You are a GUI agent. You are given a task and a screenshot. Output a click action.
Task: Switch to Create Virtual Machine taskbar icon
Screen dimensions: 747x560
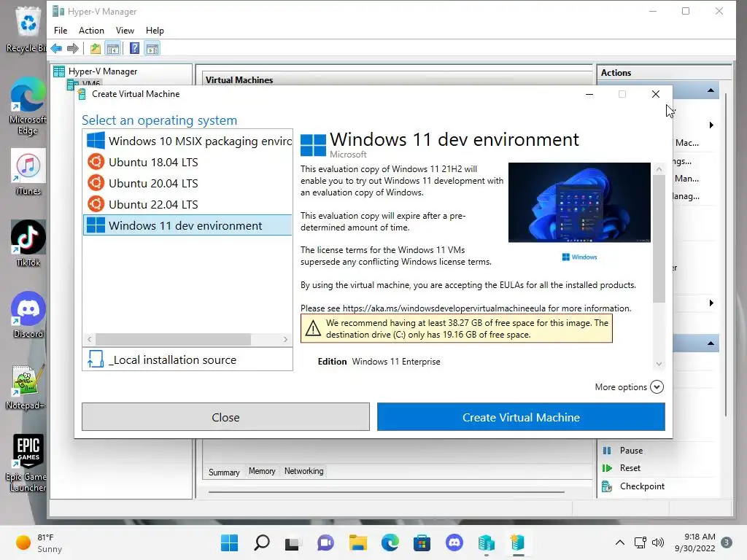pyautogui.click(x=518, y=542)
